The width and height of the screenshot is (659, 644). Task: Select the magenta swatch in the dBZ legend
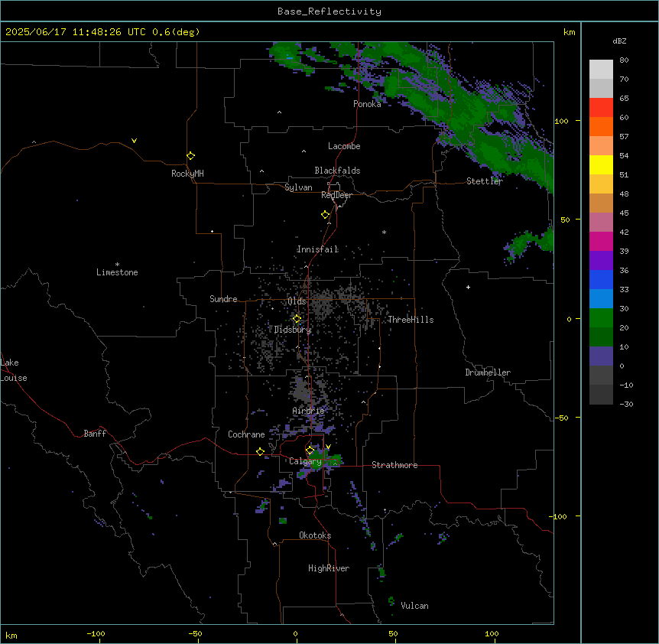click(x=601, y=241)
